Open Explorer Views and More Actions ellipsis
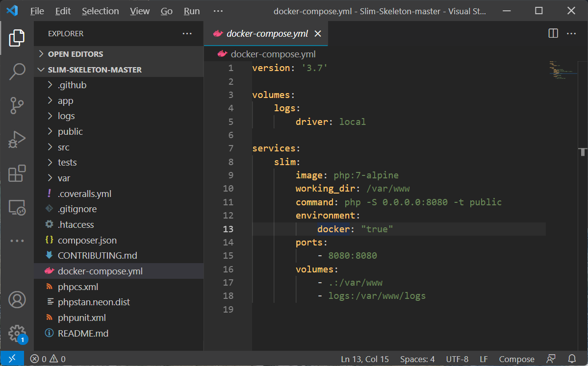 187,33
